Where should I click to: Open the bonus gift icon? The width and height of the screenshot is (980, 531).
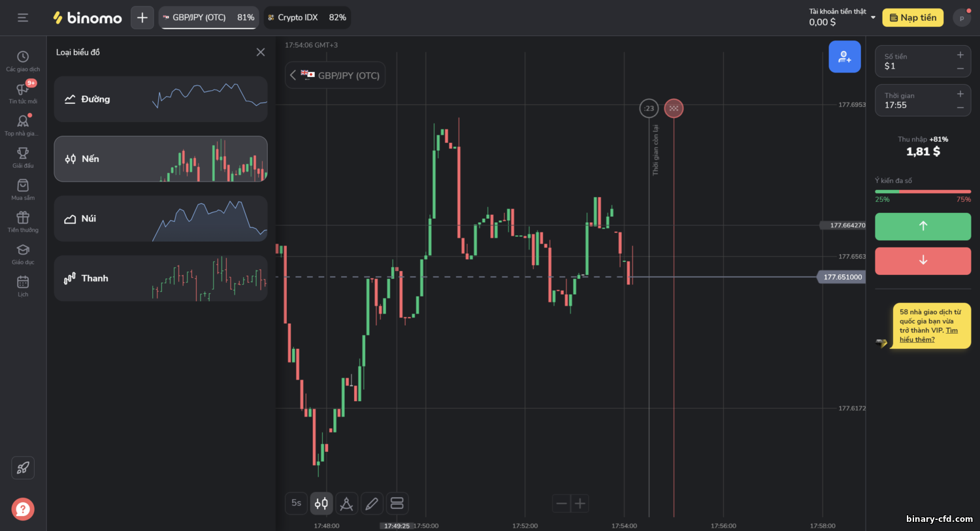pyautogui.click(x=23, y=217)
